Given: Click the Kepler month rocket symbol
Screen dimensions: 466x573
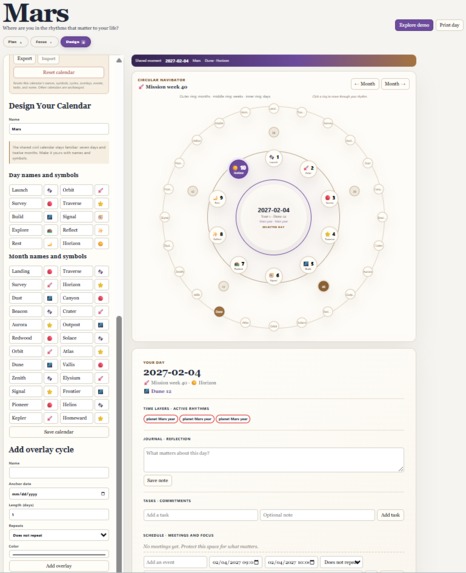Looking at the screenshot, I should tap(50, 418).
